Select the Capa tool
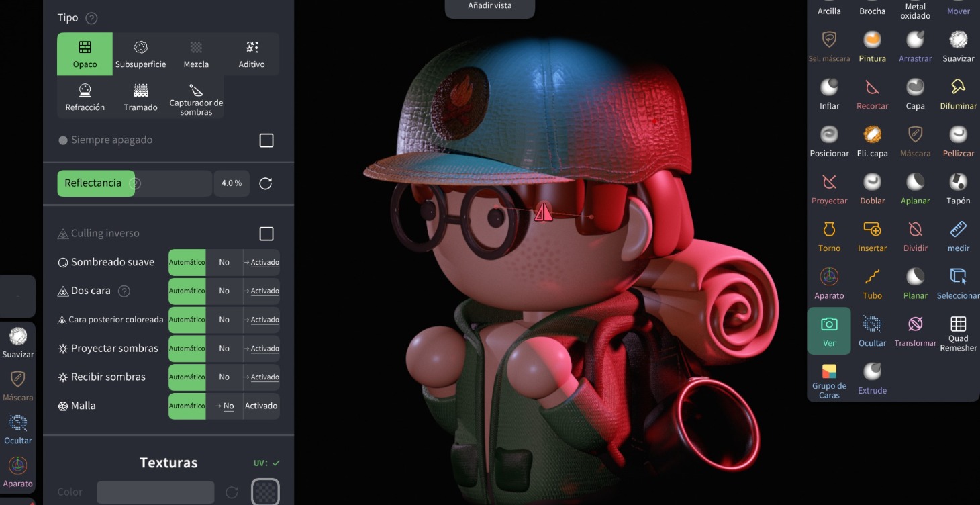 [x=915, y=94]
